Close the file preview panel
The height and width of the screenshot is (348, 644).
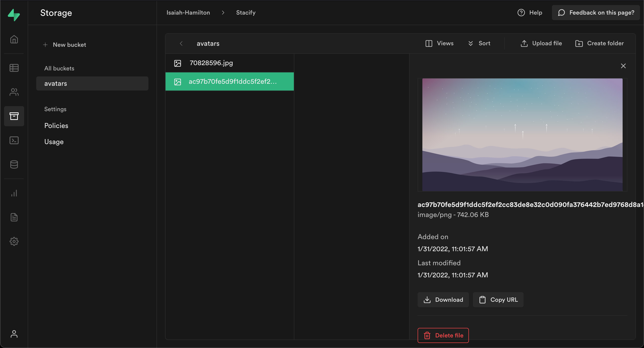623,66
